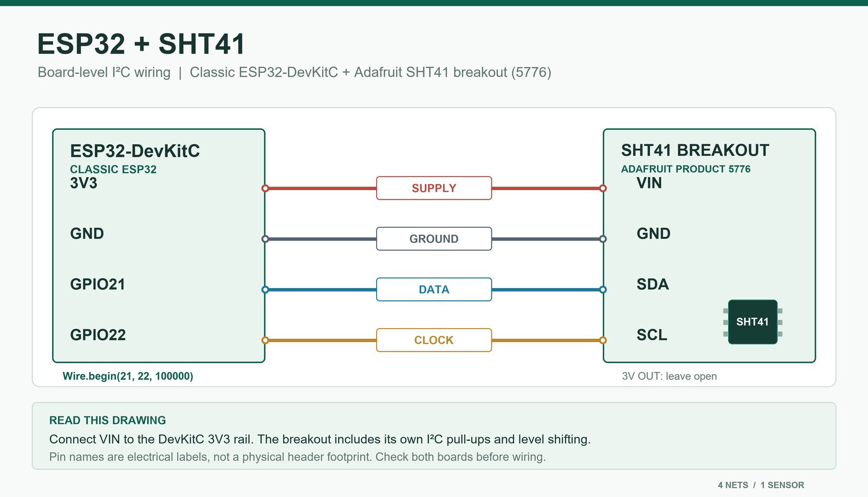The height and width of the screenshot is (497, 868).
Task: Click the gray ground terminal at breakout GND
Action: click(x=603, y=239)
